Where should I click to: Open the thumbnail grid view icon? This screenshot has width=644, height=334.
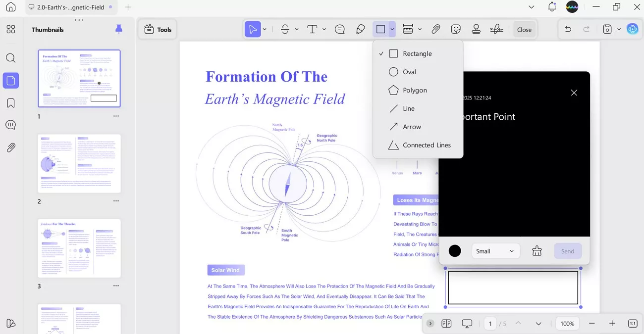pyautogui.click(x=11, y=30)
